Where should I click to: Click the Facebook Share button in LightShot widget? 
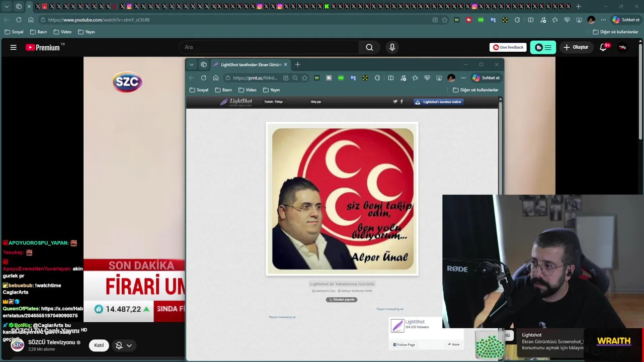click(453, 344)
